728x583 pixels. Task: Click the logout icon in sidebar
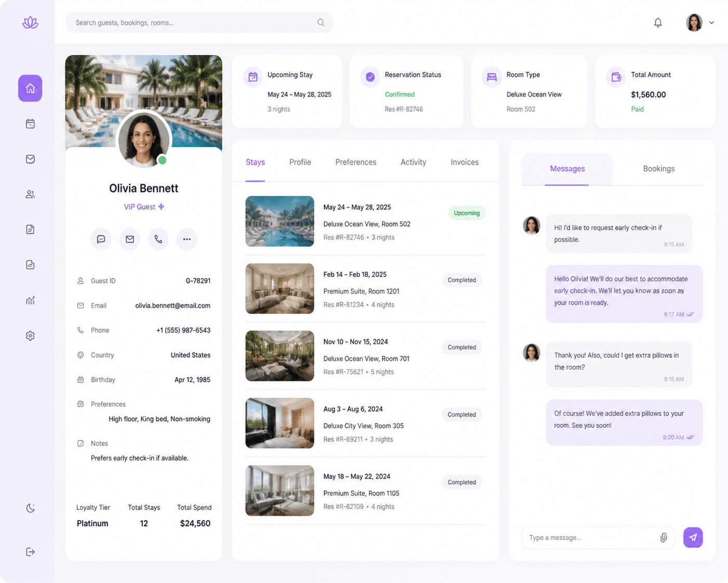pos(30,552)
